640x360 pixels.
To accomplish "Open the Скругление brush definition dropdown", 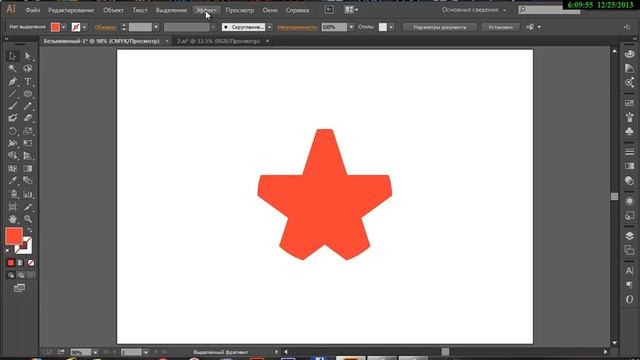I will click(x=269, y=27).
